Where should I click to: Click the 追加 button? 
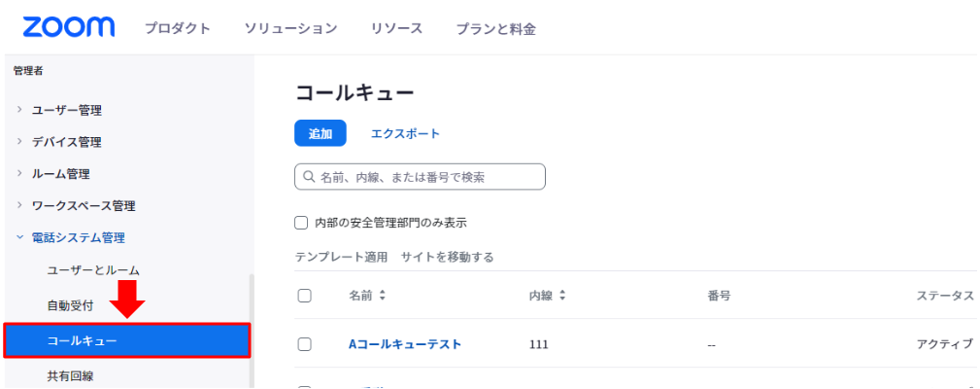tap(320, 133)
